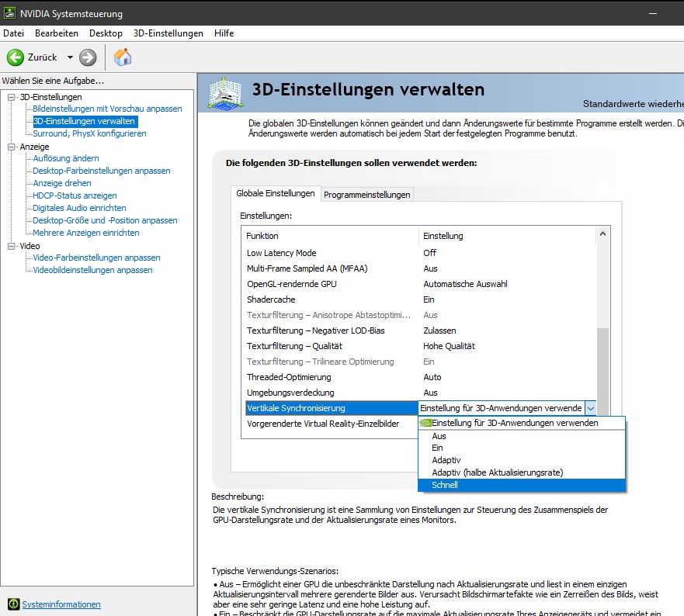Select Vertikale Synchronisierung row
This screenshot has height=616, width=684.
tap(332, 408)
